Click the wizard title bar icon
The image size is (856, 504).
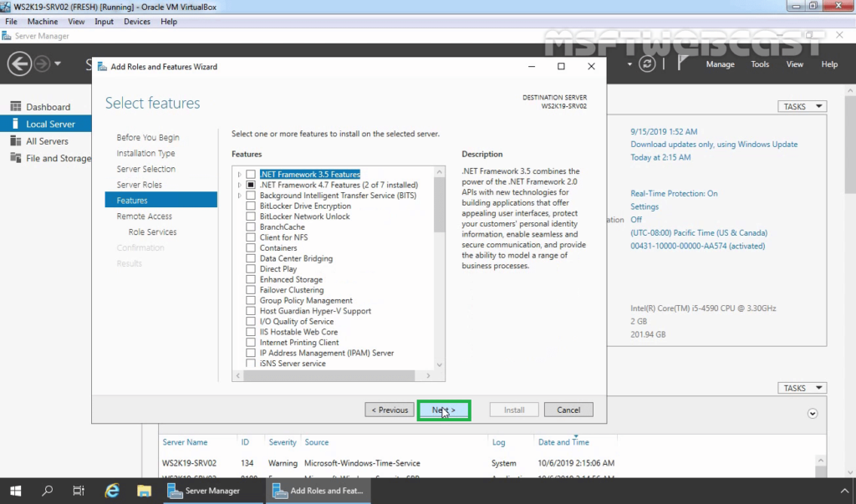[102, 67]
